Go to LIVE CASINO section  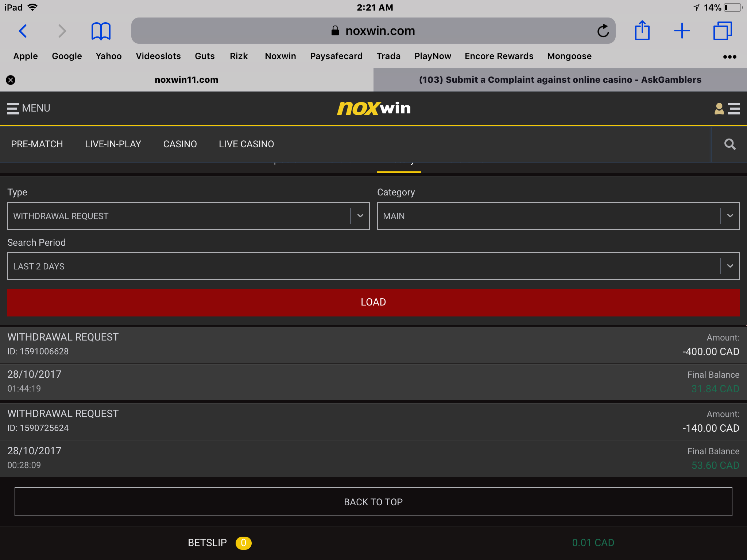(x=247, y=144)
